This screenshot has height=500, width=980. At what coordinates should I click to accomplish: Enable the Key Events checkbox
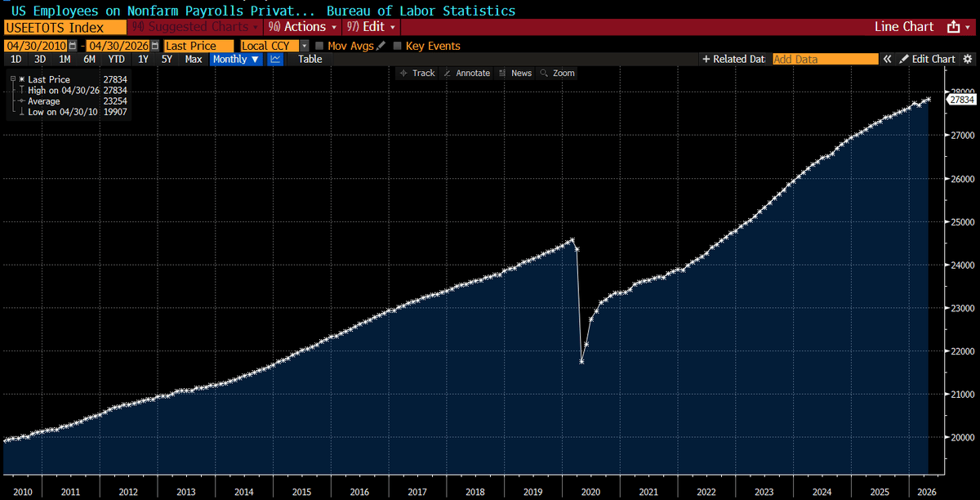coord(398,46)
